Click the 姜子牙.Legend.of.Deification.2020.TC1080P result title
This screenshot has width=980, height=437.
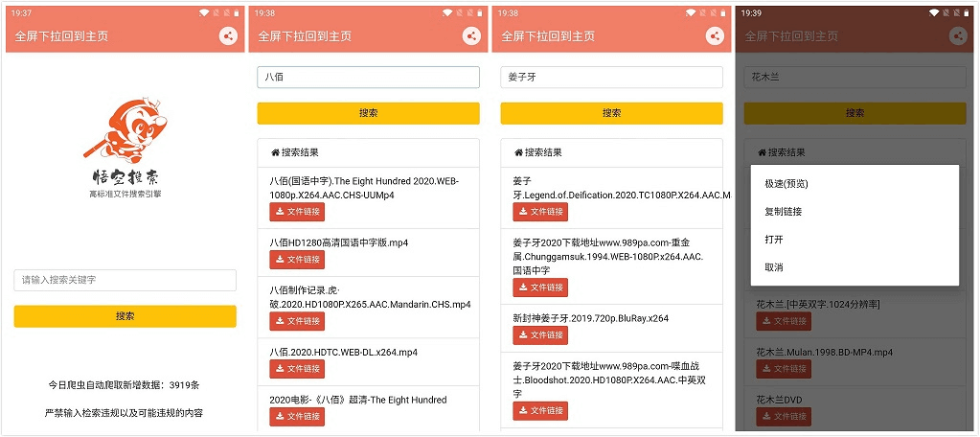click(622, 188)
